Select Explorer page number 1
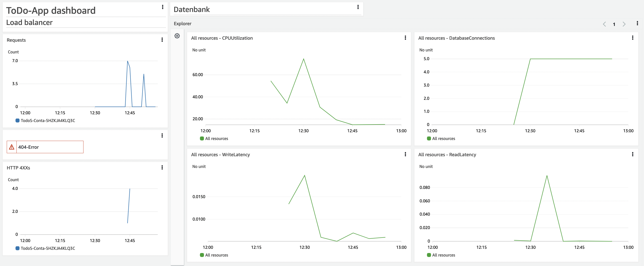This screenshot has height=266, width=644. point(614,24)
